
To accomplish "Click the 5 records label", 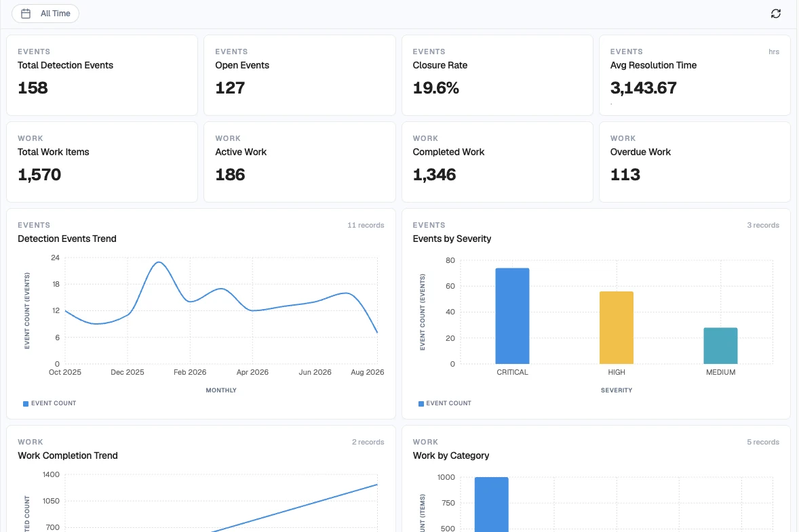I will point(763,442).
